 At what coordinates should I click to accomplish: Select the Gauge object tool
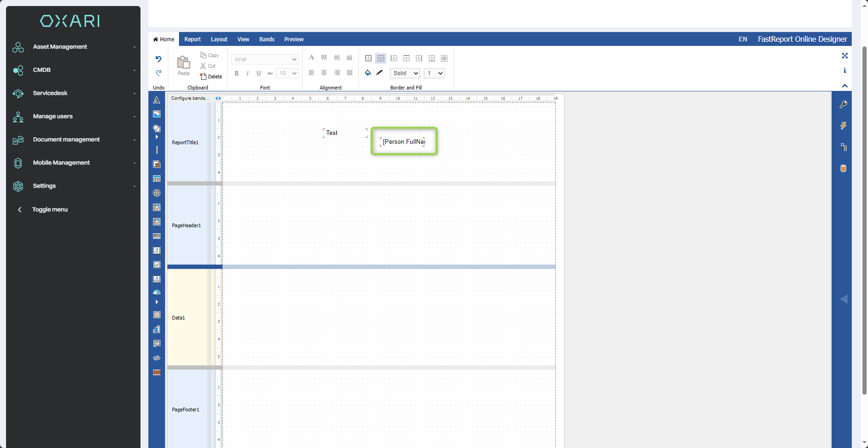coord(157,293)
